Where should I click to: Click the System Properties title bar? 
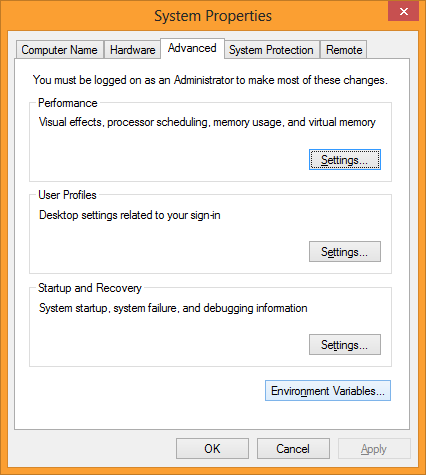213,16
